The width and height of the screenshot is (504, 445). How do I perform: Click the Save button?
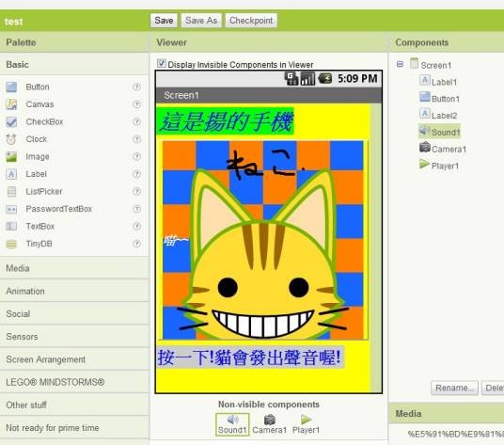164,21
